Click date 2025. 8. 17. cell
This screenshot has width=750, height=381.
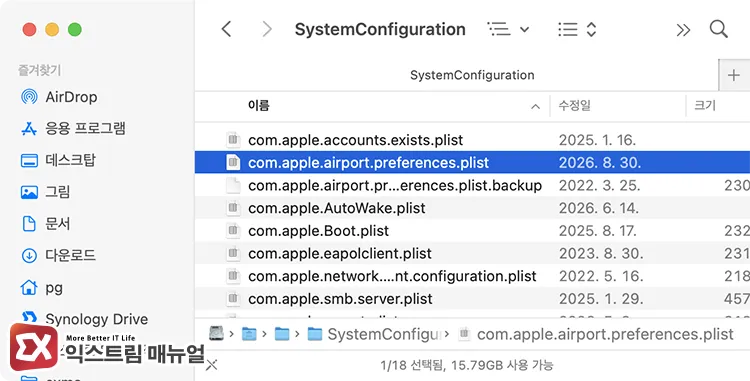[x=598, y=231]
